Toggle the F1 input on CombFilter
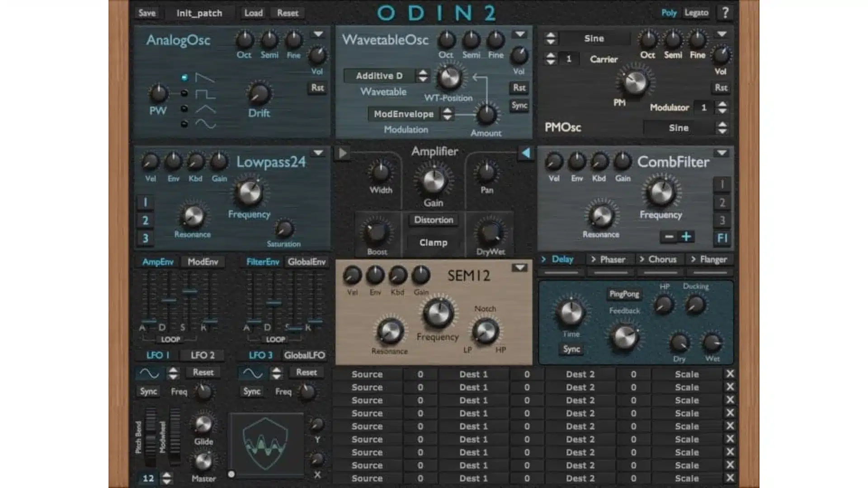 click(722, 238)
